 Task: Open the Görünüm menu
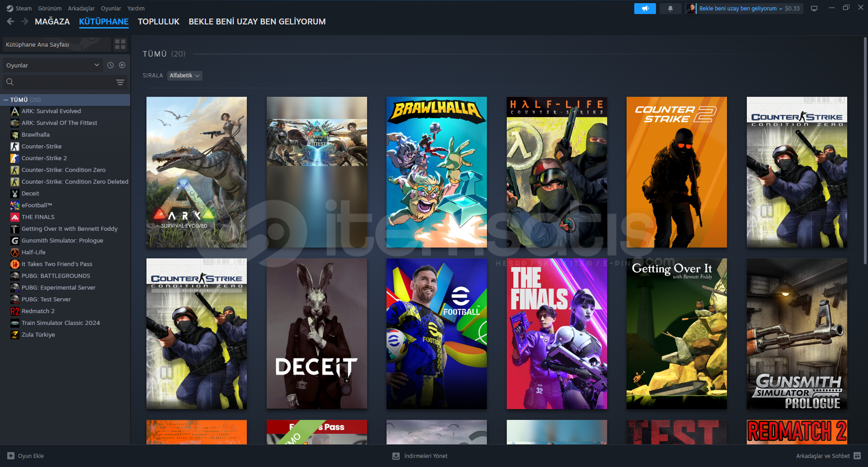pos(50,9)
